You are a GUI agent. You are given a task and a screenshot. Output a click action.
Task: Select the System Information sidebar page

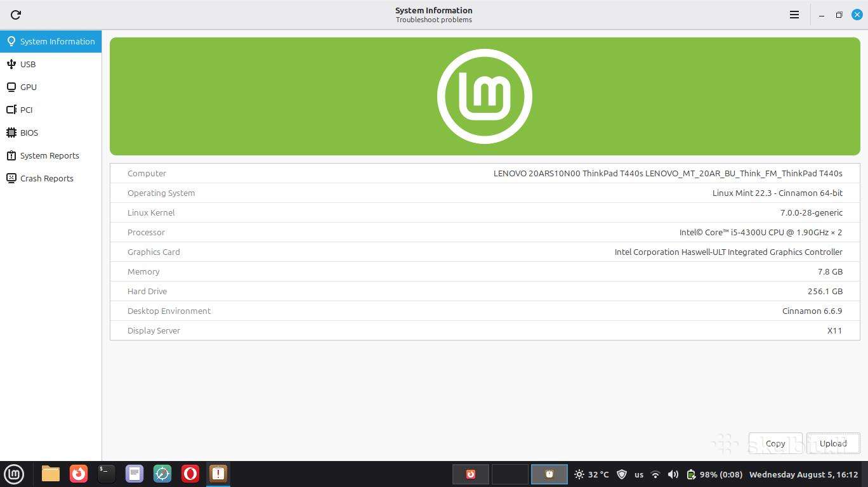51,41
